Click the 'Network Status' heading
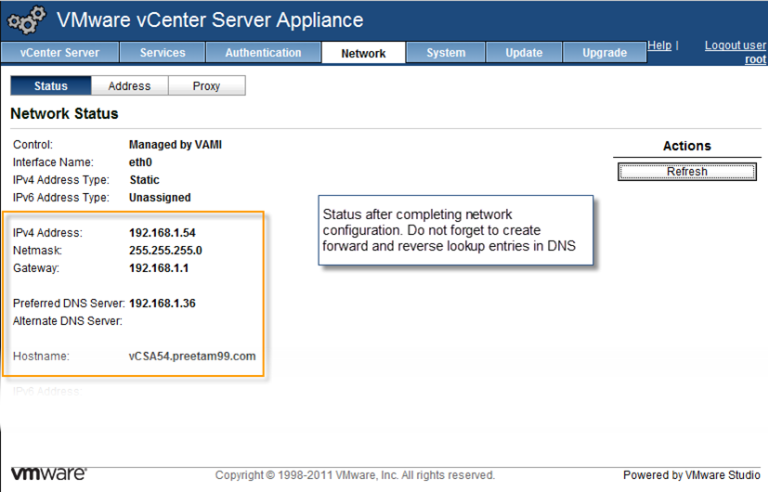768x492 pixels. click(x=64, y=114)
